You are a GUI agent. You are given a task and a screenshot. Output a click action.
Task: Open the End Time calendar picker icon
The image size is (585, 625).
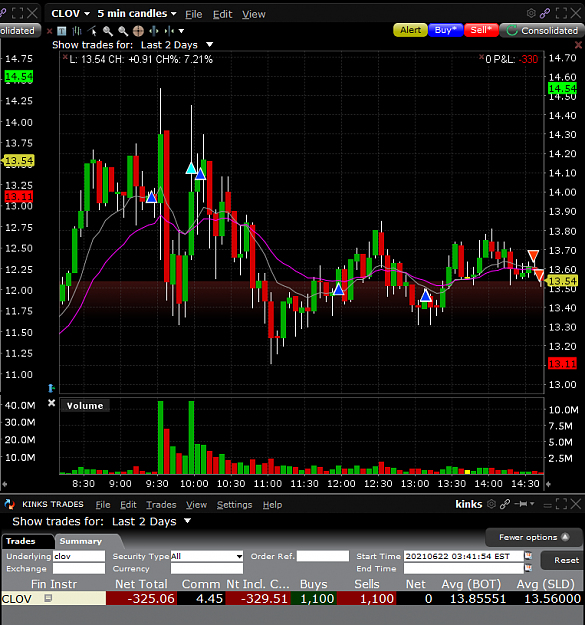[x=528, y=568]
